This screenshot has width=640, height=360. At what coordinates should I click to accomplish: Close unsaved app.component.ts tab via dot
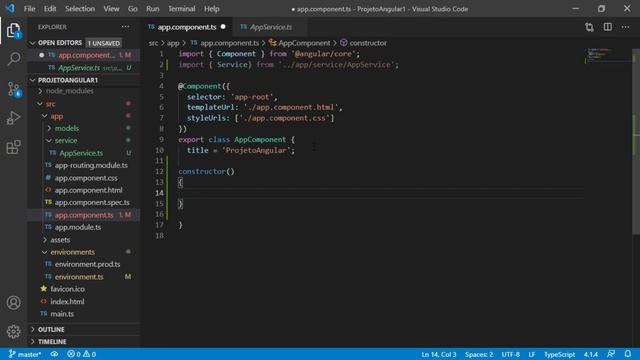coord(223,27)
